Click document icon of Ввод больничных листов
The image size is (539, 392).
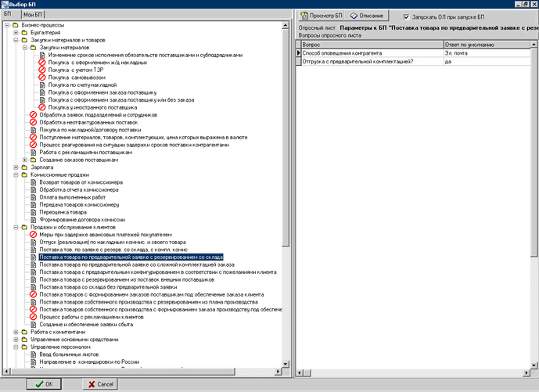pos(34,354)
